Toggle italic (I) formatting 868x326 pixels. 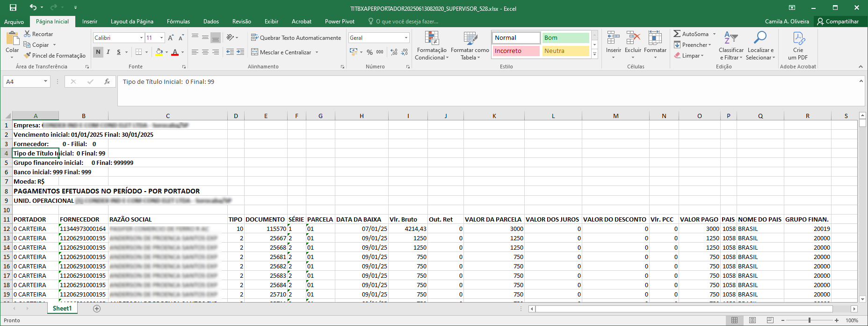108,52
